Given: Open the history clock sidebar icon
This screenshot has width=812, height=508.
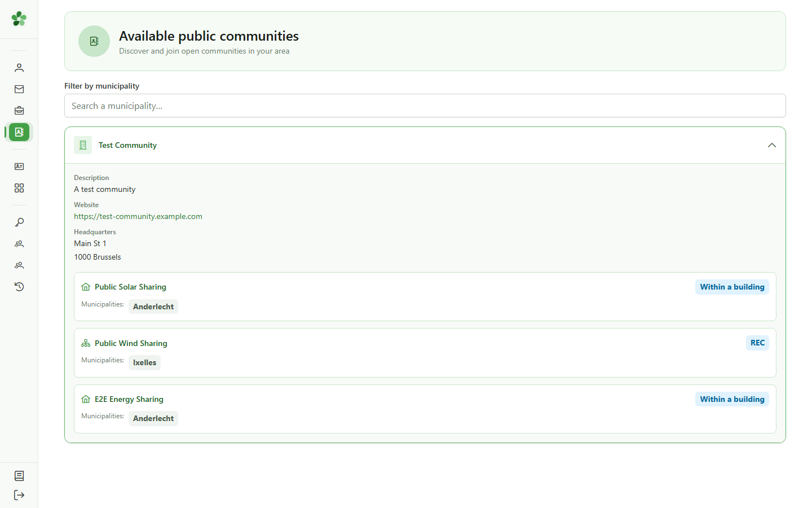Looking at the screenshot, I should (x=19, y=287).
